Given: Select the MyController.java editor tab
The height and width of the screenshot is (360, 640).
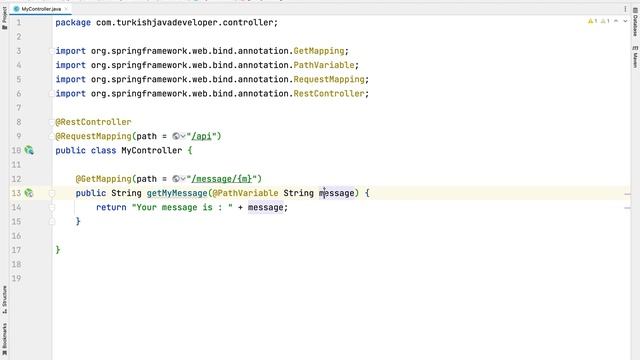Looking at the screenshot, I should pyautogui.click(x=40, y=9).
